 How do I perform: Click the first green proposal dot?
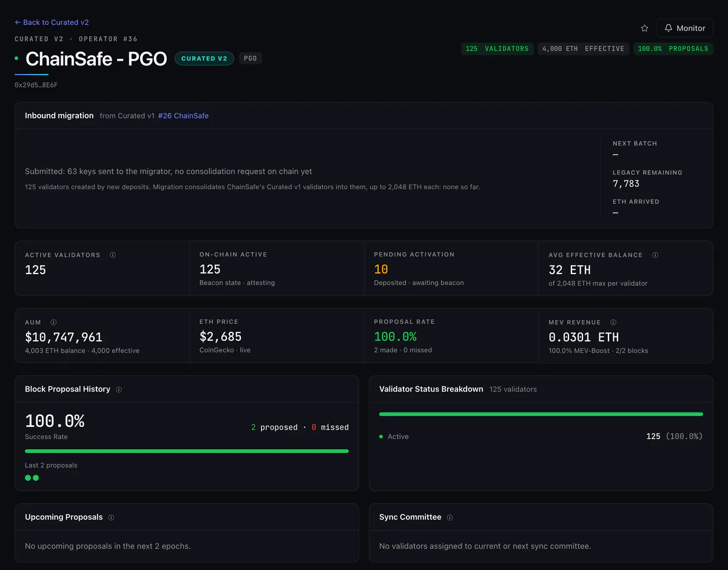pyautogui.click(x=28, y=478)
